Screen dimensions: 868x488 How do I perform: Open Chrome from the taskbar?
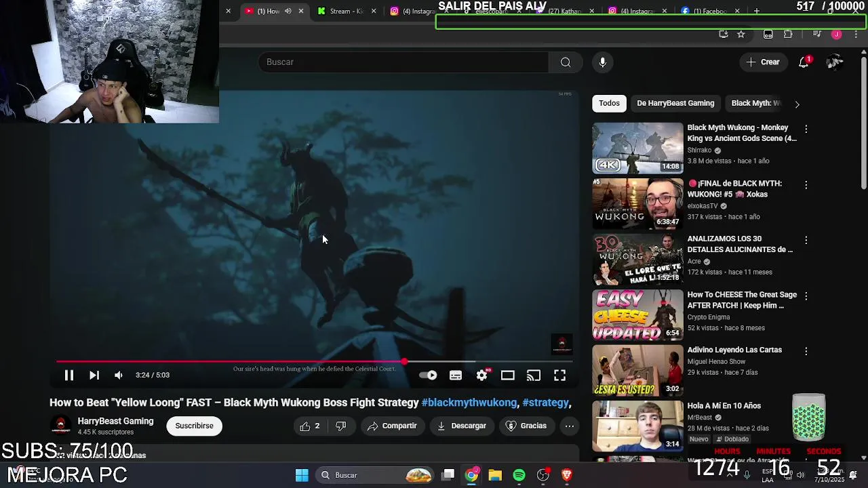[471, 475]
